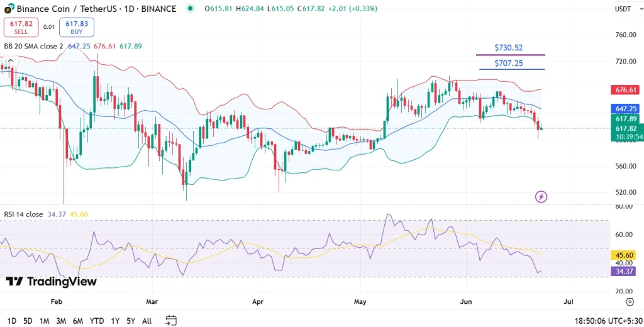Select the 6M time range
The image size is (644, 327).
coord(77,321)
